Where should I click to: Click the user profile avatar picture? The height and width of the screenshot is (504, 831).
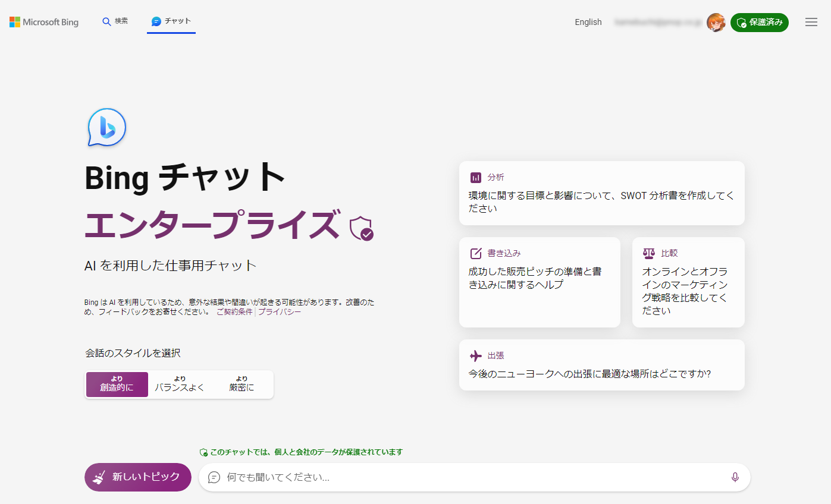coord(716,23)
